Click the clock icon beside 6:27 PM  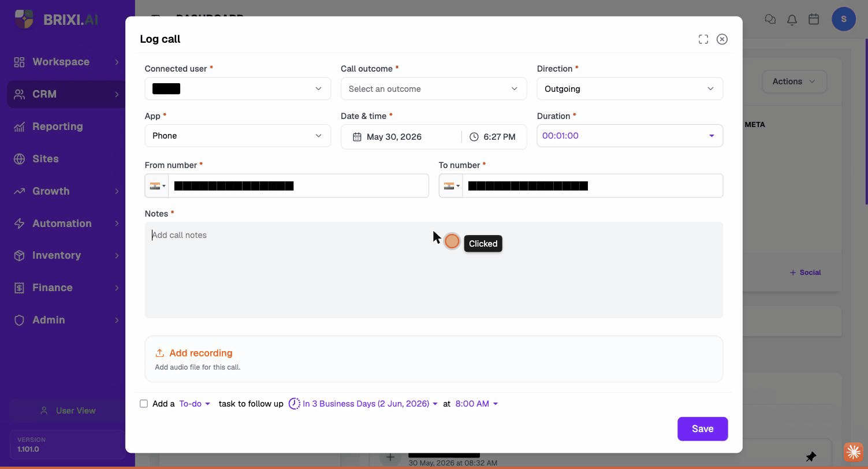click(x=474, y=137)
